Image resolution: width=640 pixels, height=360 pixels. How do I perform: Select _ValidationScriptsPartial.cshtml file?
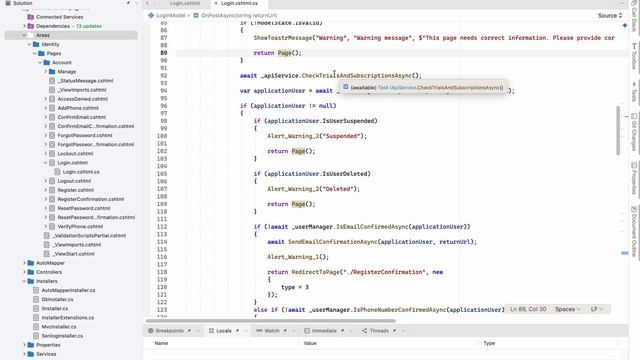tap(89, 236)
